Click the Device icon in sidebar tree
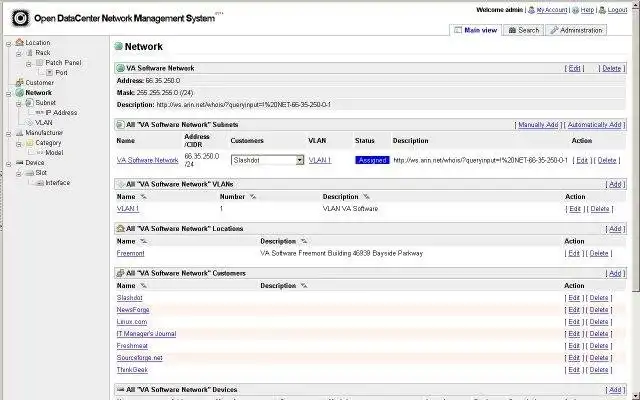 (19, 162)
